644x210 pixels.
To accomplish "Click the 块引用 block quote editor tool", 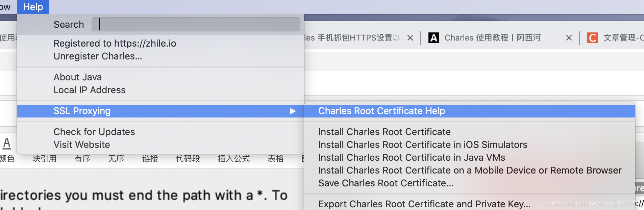I will [45, 158].
